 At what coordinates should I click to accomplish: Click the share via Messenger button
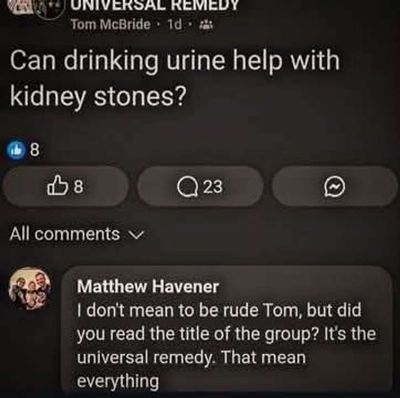click(x=335, y=187)
